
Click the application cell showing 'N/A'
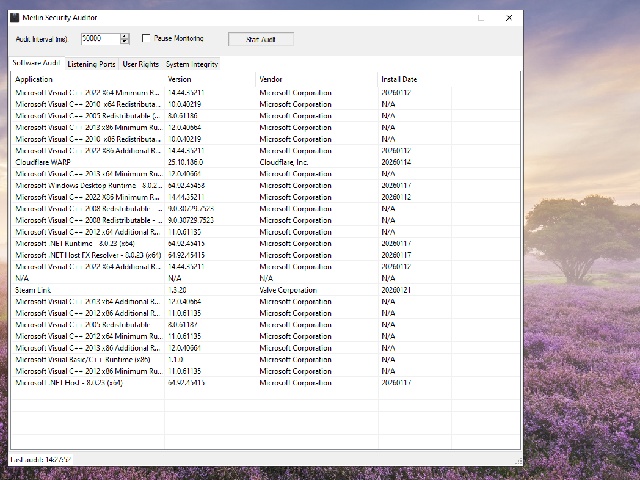22,278
